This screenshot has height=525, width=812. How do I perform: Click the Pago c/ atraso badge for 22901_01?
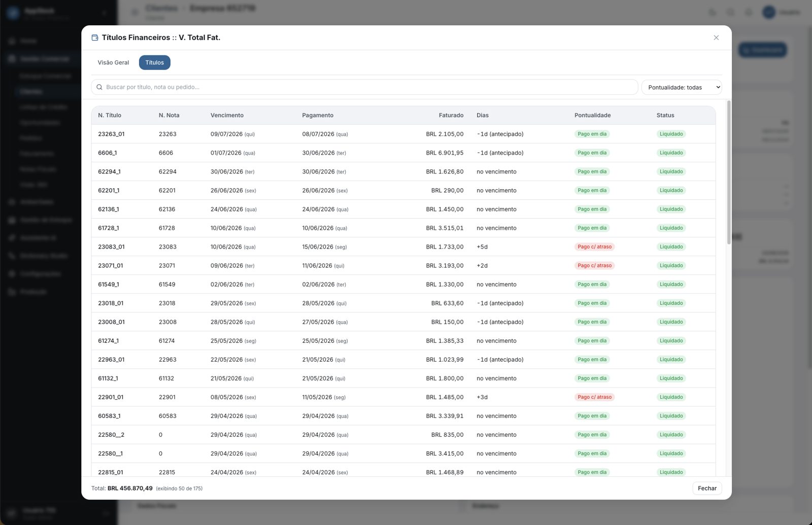click(x=594, y=397)
